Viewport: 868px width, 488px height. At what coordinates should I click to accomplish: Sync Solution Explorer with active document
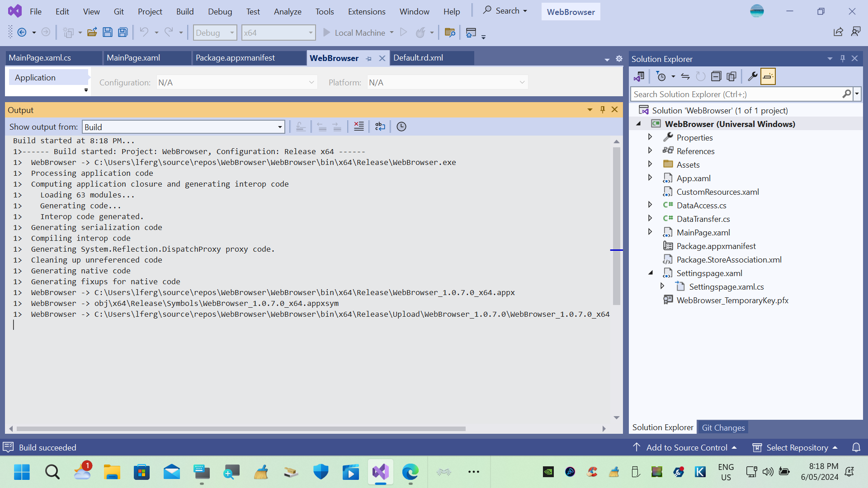coord(686,76)
